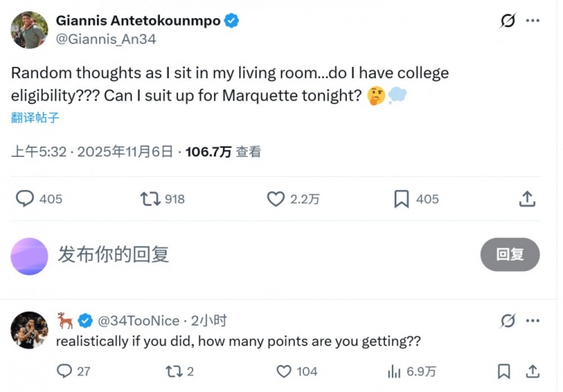Screen dimensions: 563x392
Task: Open Giannis Antetokounmpo's profile picture
Action: tap(29, 30)
